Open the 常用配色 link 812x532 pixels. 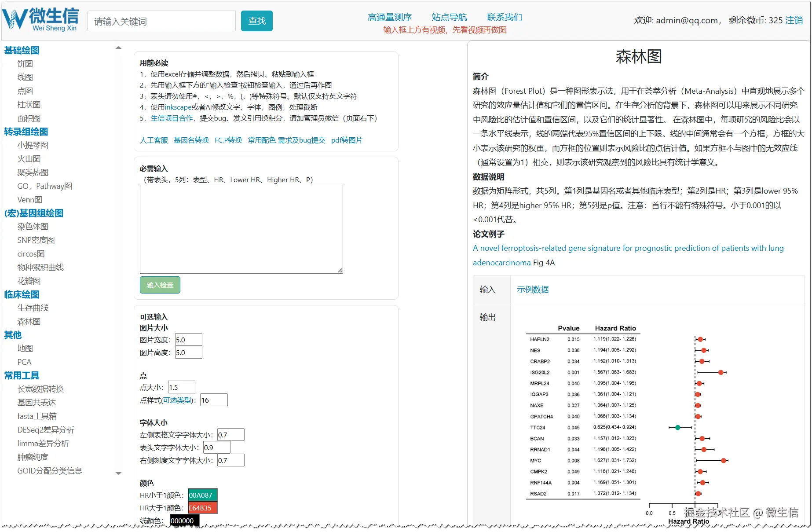(x=262, y=140)
